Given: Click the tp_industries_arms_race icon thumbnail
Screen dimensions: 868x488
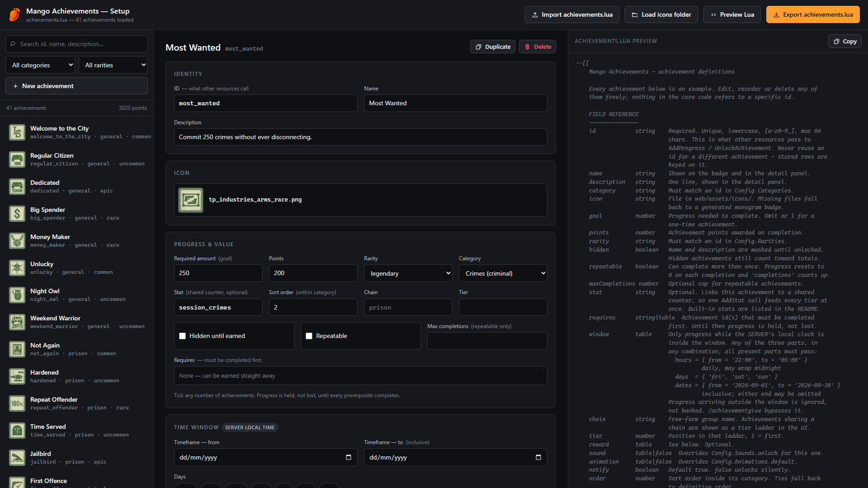Looking at the screenshot, I should (191, 200).
